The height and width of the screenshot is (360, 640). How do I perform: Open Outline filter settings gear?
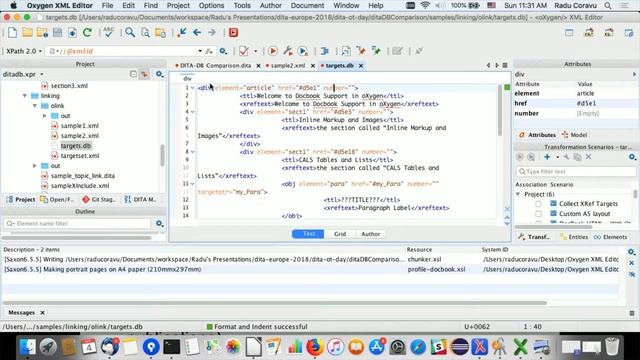(160, 224)
